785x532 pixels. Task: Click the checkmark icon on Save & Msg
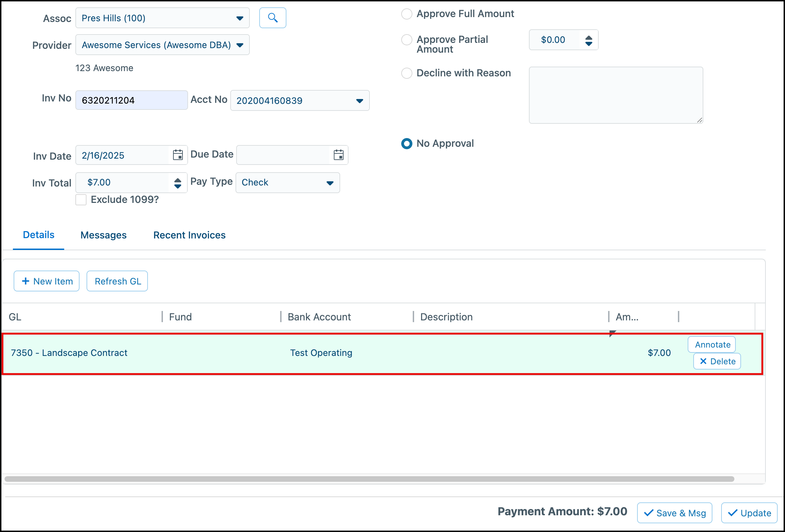coord(649,513)
